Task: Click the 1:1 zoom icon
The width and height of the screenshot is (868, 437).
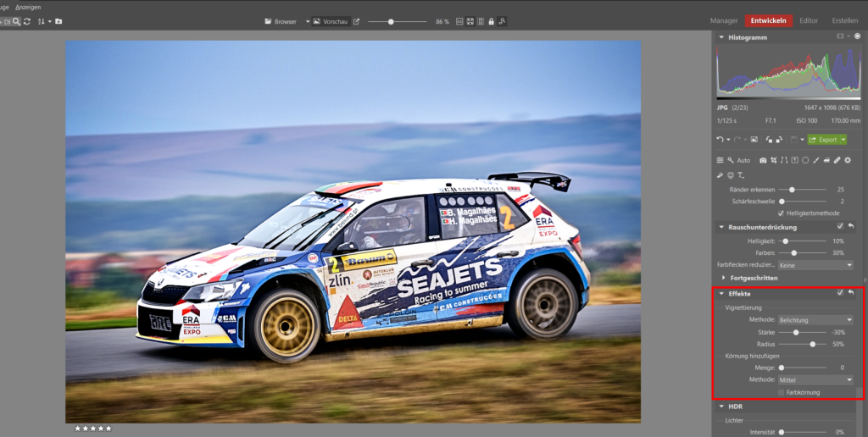Action: (459, 21)
